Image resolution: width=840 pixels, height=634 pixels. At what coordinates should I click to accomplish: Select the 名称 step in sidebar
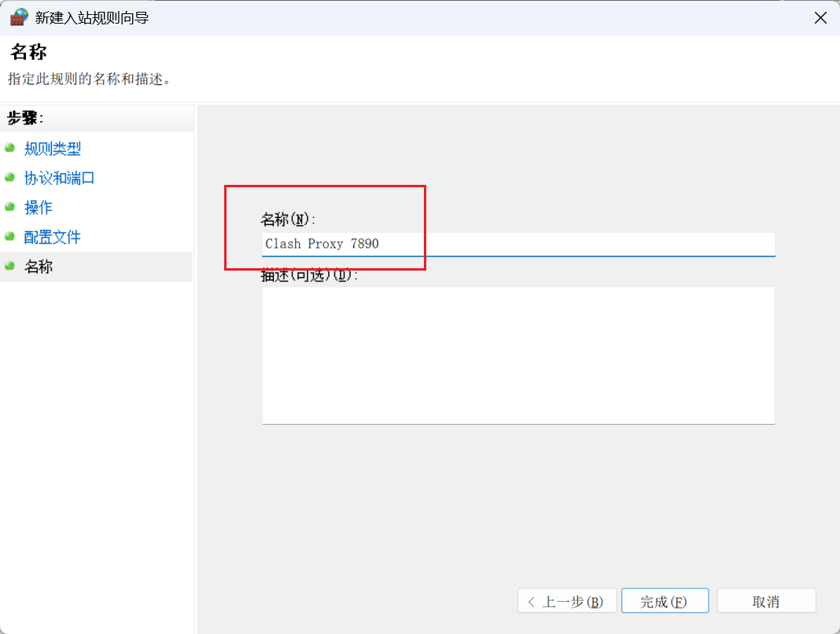(39, 267)
